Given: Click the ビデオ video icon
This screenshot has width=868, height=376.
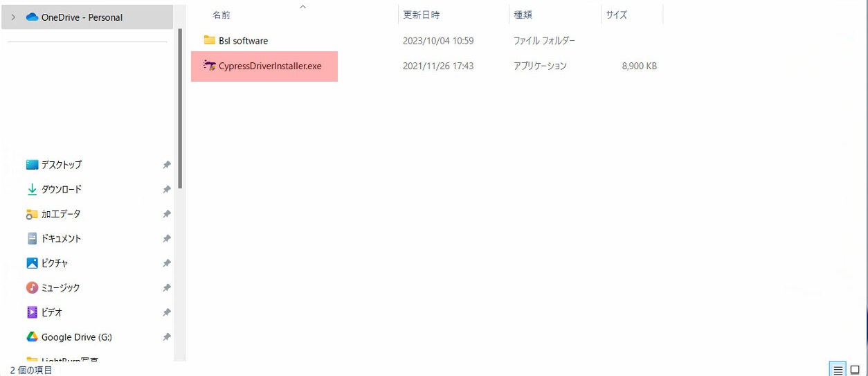Looking at the screenshot, I should tap(32, 312).
